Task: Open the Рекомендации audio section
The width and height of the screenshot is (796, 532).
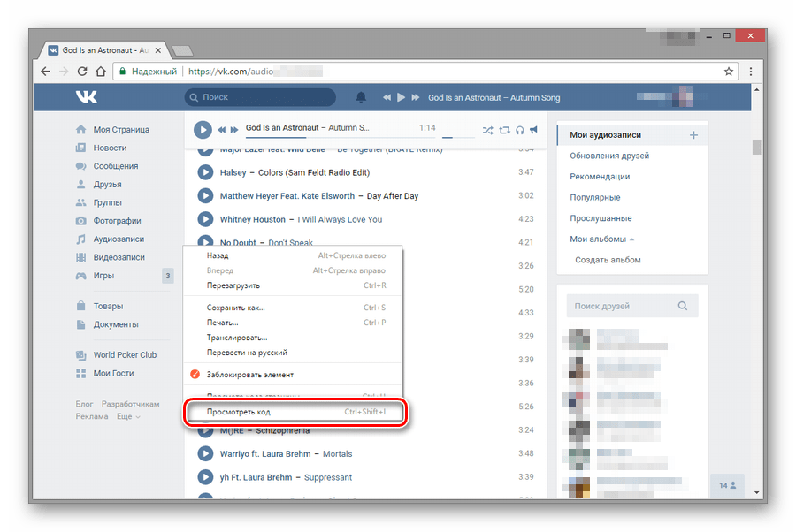Action: coord(600,177)
